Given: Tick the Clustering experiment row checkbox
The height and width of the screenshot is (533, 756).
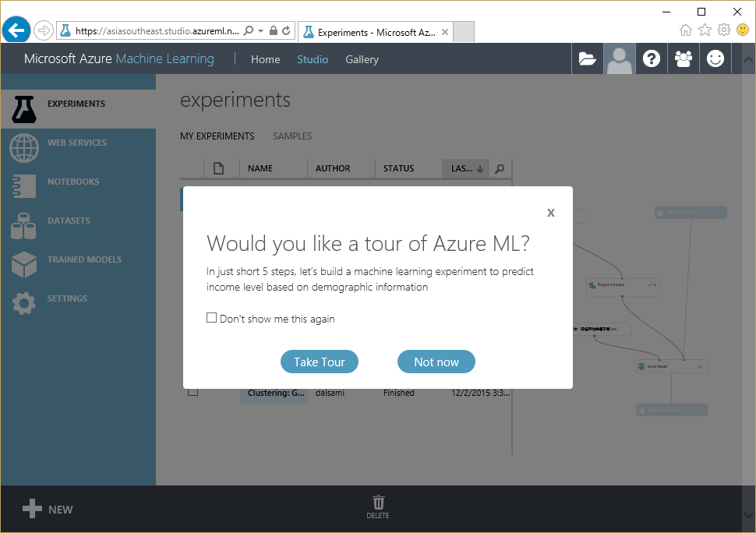Looking at the screenshot, I should click(193, 392).
